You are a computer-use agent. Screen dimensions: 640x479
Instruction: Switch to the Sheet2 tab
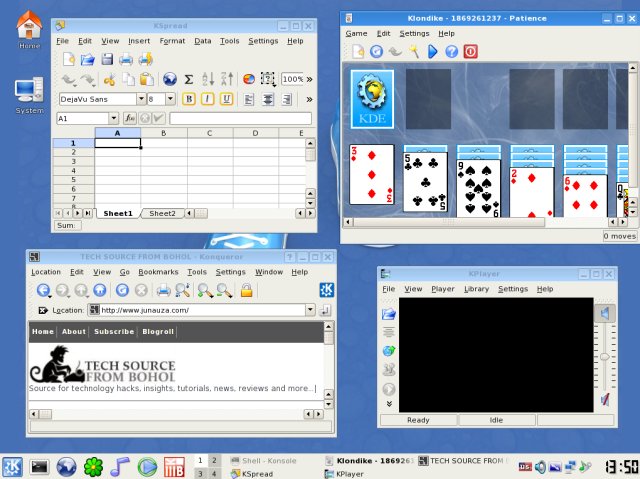tap(162, 213)
